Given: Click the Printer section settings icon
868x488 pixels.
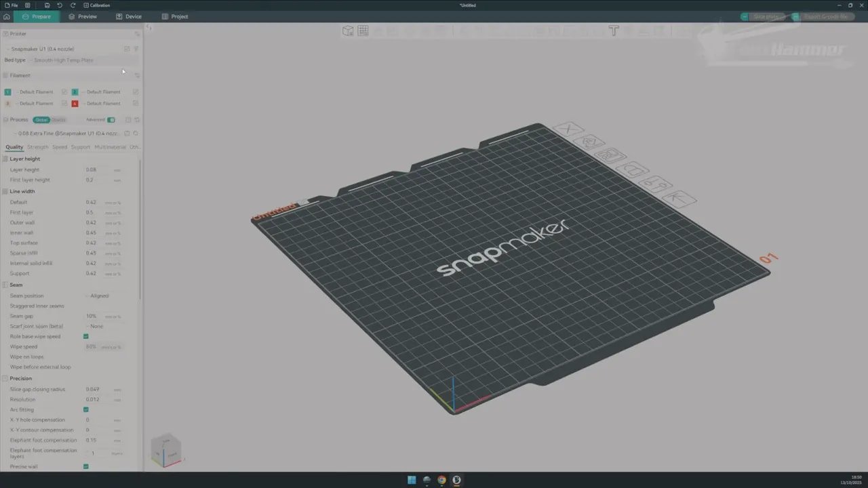Looking at the screenshot, I should click(x=136, y=34).
